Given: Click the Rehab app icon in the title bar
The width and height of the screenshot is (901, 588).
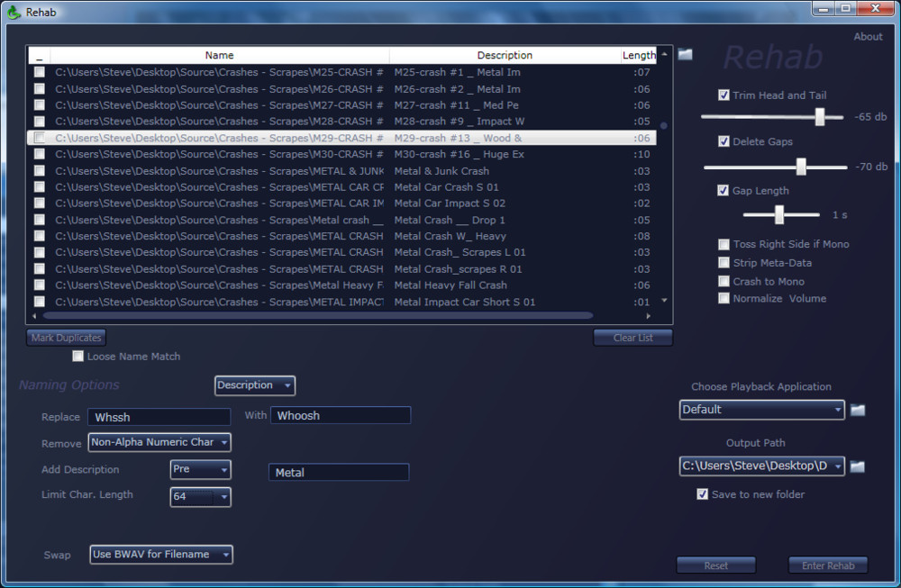Looking at the screenshot, I should [14, 12].
